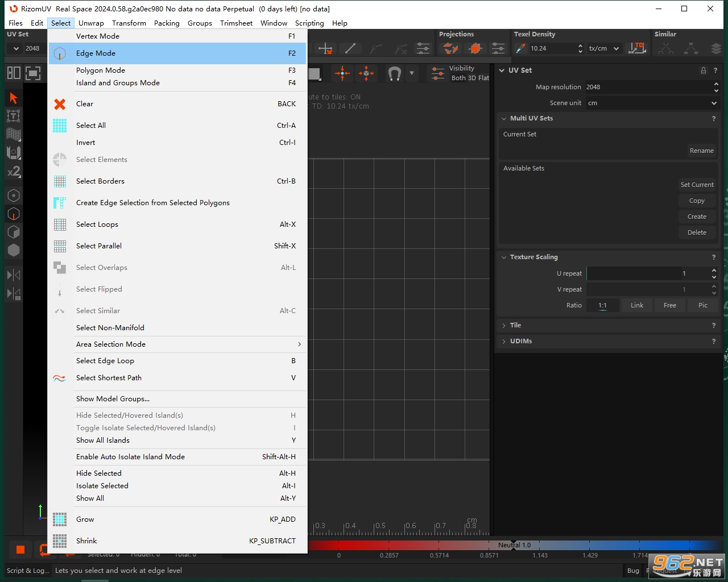The height and width of the screenshot is (582, 728).
Task: Open Area Selection Mode submenu
Action: click(177, 344)
